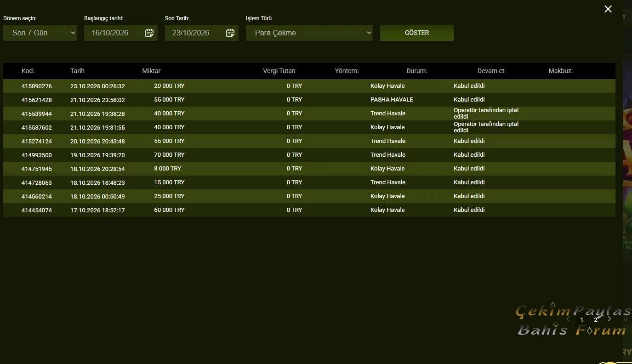Open the 'Para Çekme' transaction type dropdown
Image resolution: width=632 pixels, height=364 pixels.
[309, 33]
